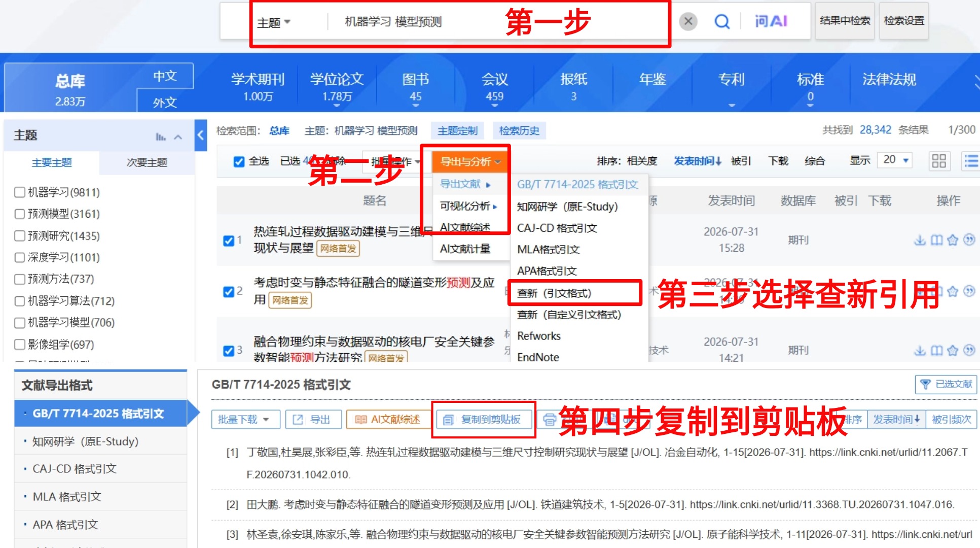Choose EndNote export format in submenu
The height and width of the screenshot is (548, 980).
pyautogui.click(x=538, y=357)
